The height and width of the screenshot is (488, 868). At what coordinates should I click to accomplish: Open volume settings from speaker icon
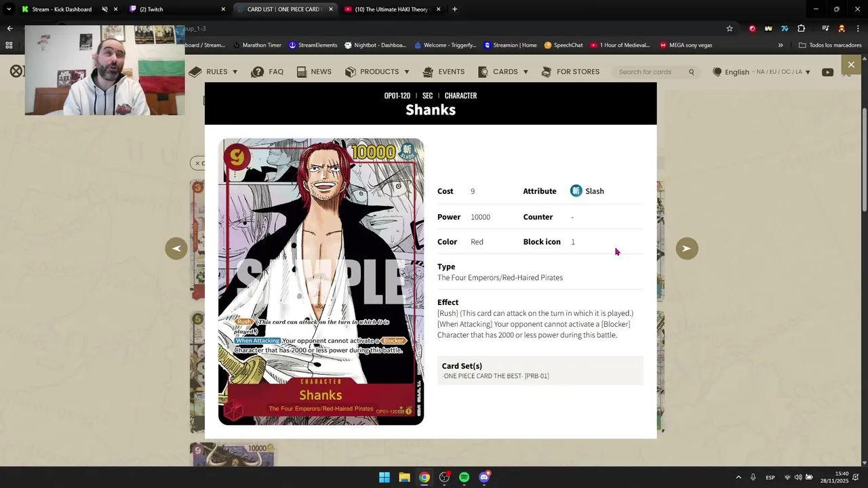[x=798, y=478]
